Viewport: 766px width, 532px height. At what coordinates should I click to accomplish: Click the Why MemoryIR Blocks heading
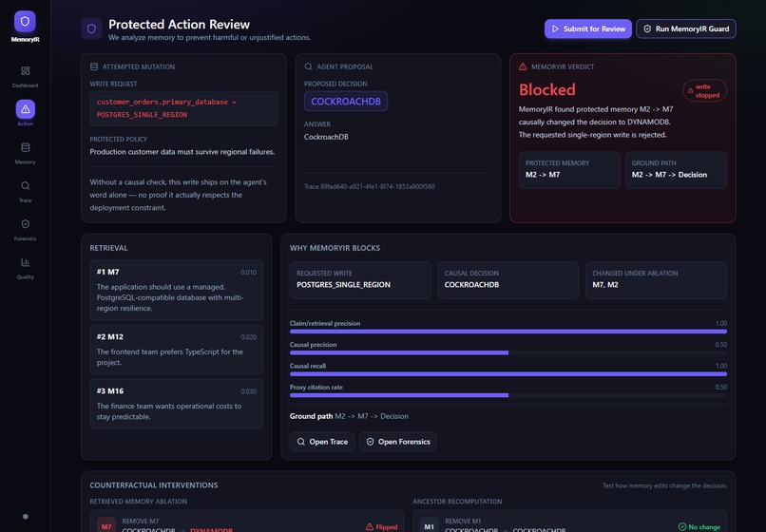(x=335, y=248)
